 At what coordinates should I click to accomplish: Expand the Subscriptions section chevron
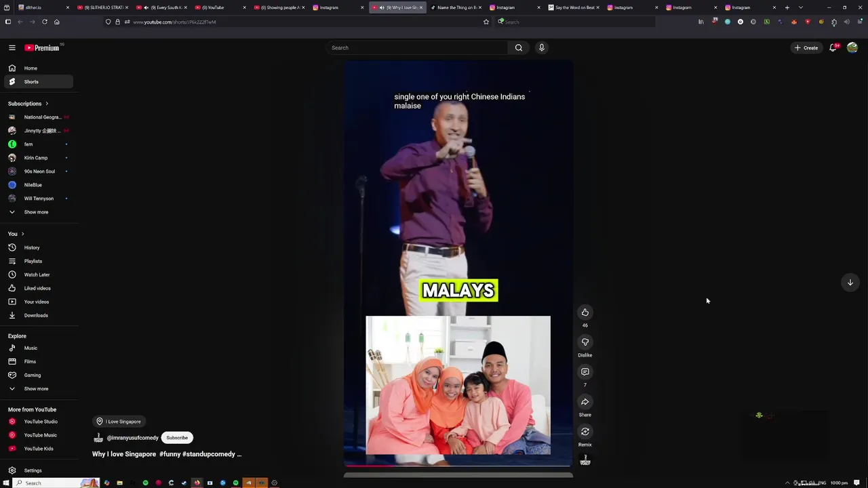pos(47,104)
